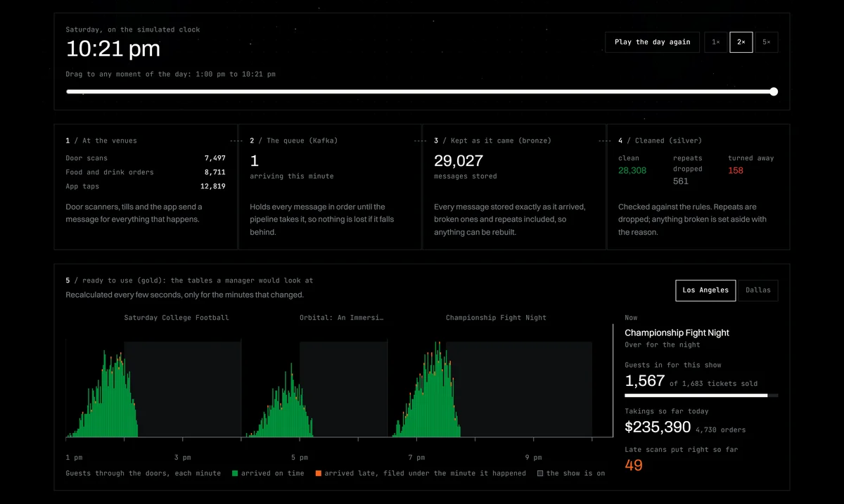Select the $235,390 takings amount
This screenshot has width=844, height=504.
click(x=658, y=427)
